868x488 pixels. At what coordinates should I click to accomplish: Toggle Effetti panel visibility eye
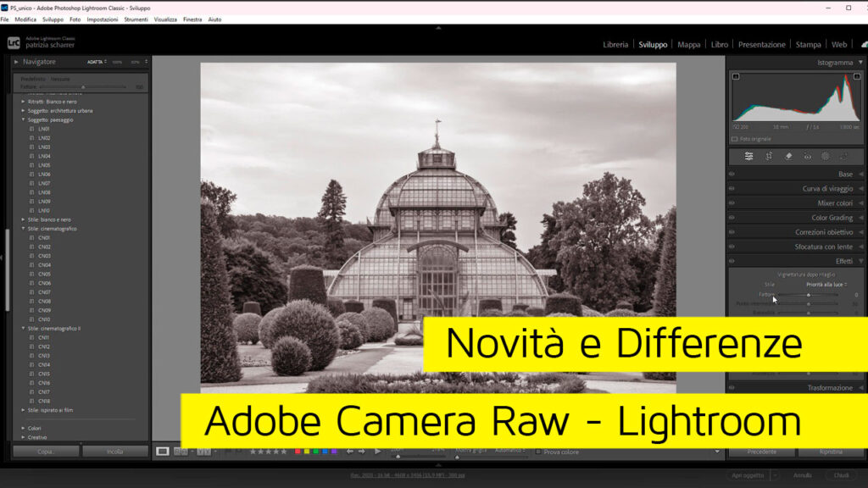click(x=732, y=261)
